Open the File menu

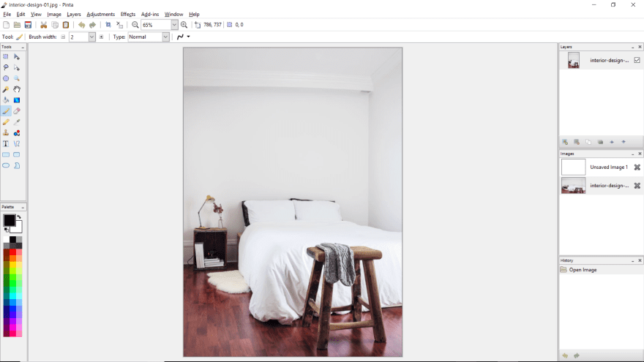point(7,15)
